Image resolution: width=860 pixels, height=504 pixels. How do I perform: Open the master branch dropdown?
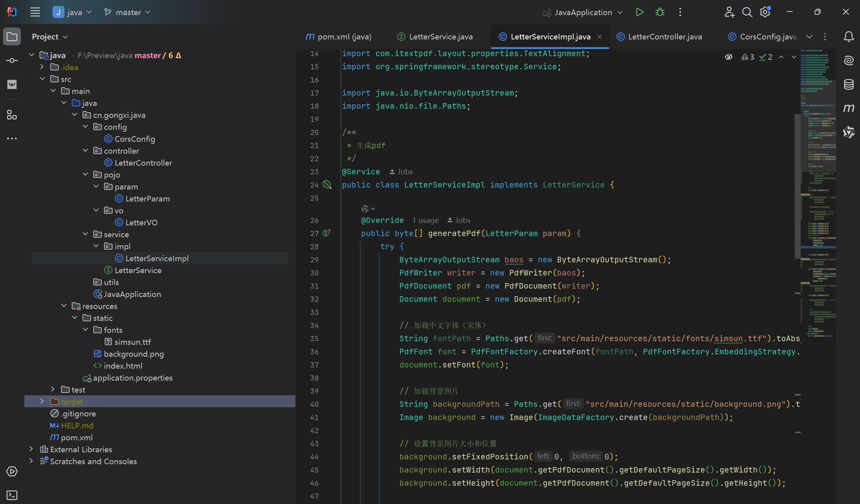[x=127, y=12]
